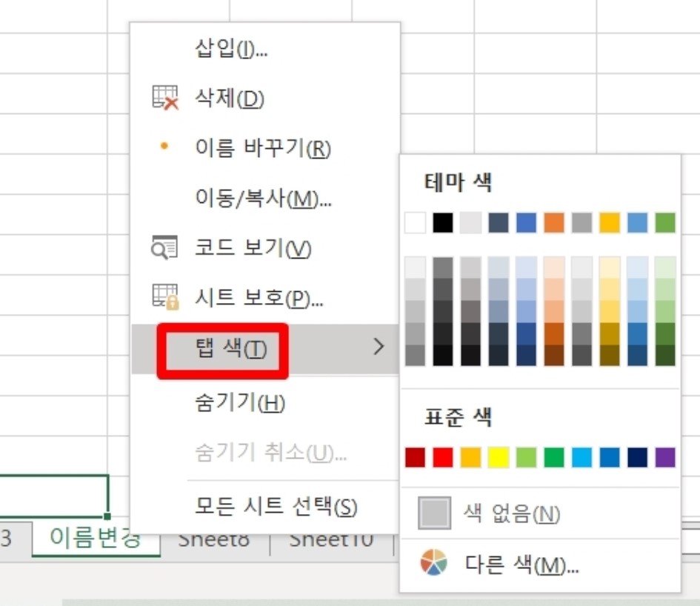
Task: Select 삭제(D) menu entry
Action: click(265, 98)
